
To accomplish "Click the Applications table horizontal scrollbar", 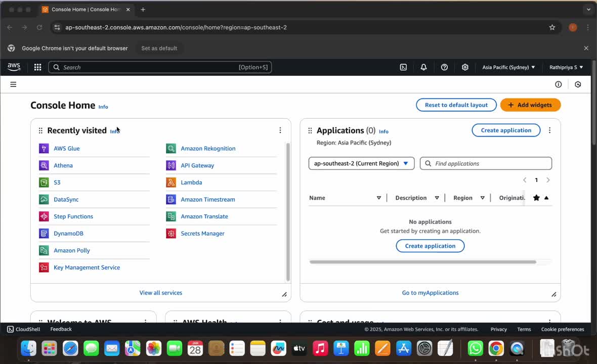I will 422,262.
